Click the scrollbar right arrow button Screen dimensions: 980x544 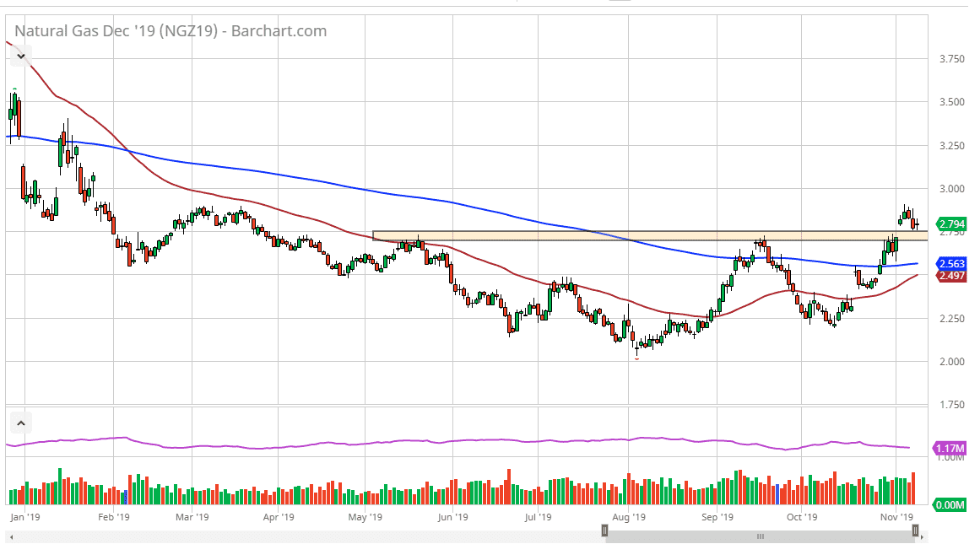(x=921, y=536)
